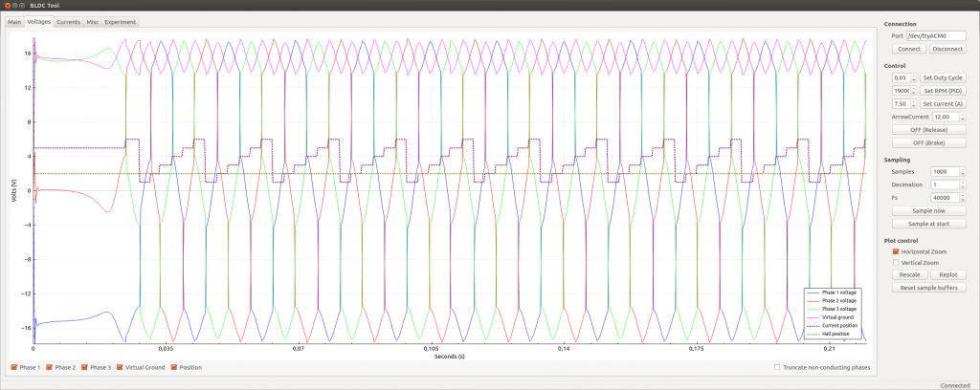Click the RPM value field
This screenshot has height=390, width=980.
click(x=901, y=91)
